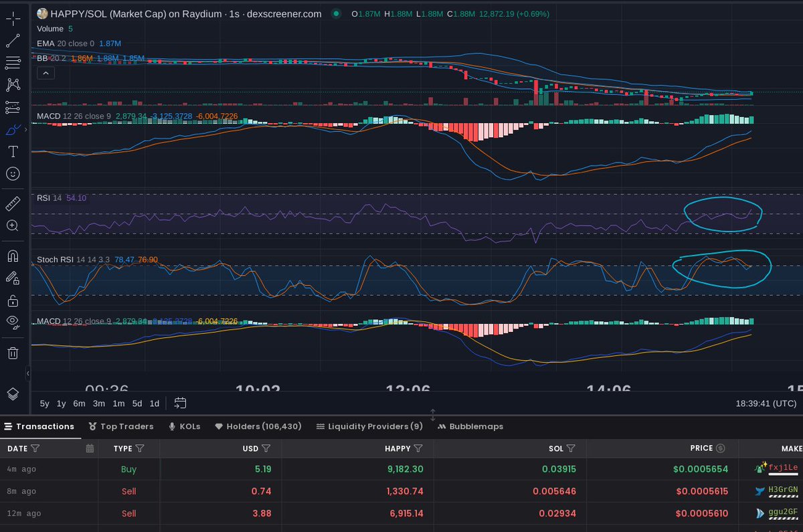Open the SOL column filter

[x=571, y=448]
